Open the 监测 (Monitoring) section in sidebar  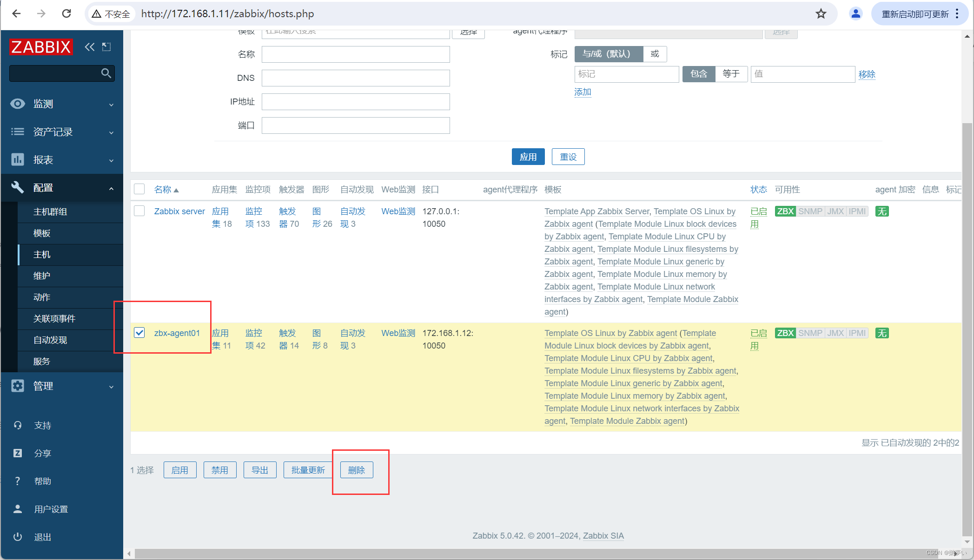43,104
